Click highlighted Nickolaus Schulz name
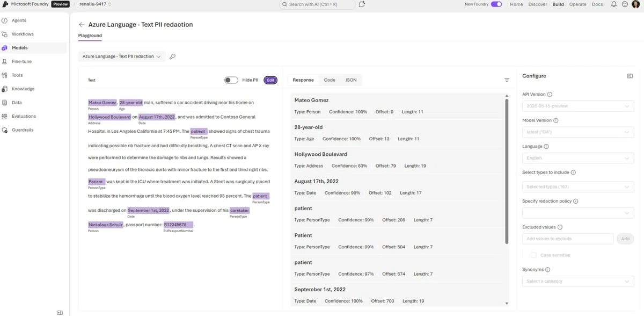 [106, 225]
